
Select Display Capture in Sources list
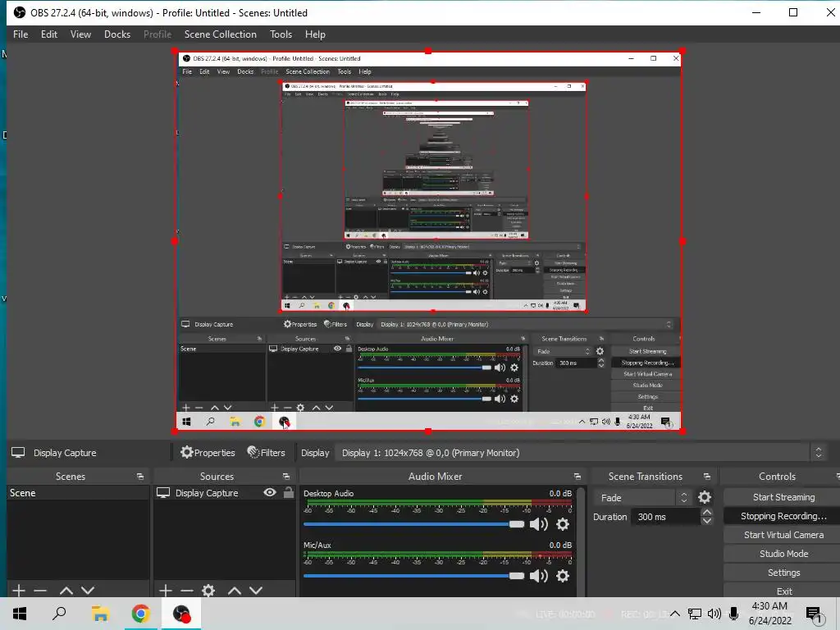click(x=207, y=493)
